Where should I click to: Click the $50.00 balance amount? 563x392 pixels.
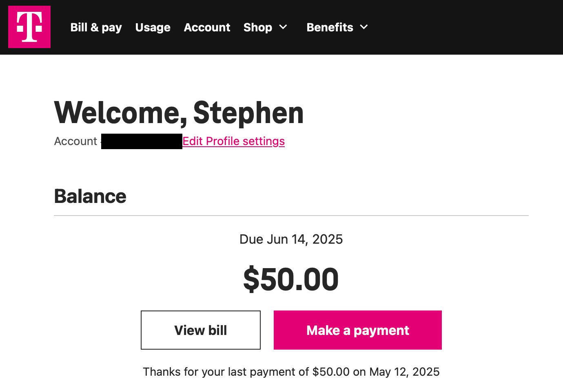point(291,279)
